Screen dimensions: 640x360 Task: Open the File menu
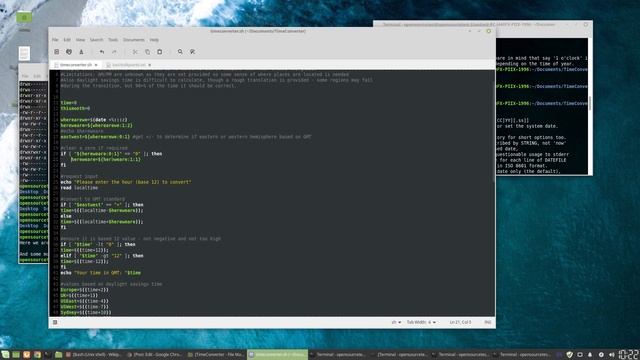click(x=55, y=40)
